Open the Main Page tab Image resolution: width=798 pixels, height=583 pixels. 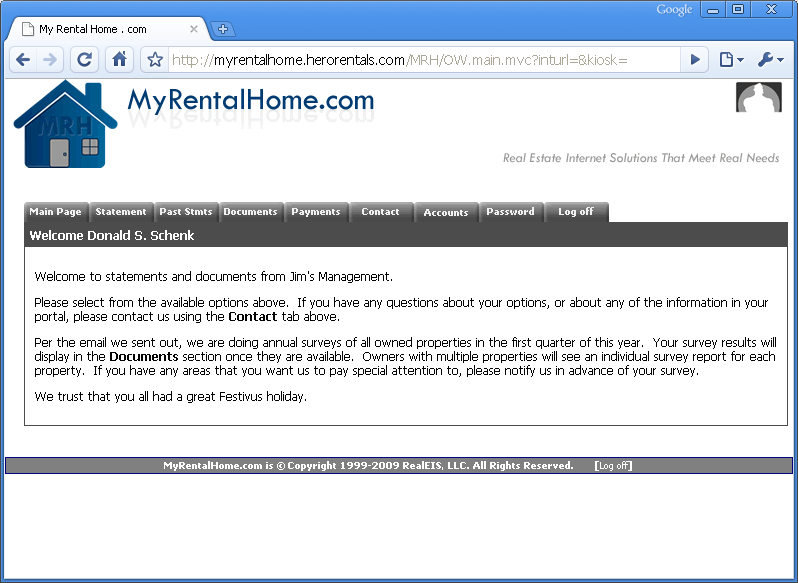coord(55,212)
